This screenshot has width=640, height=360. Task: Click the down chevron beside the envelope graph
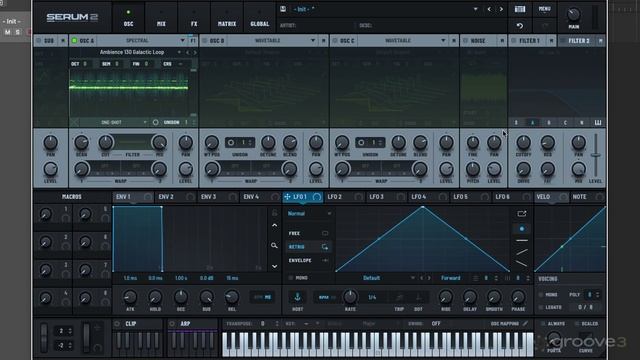(275, 267)
